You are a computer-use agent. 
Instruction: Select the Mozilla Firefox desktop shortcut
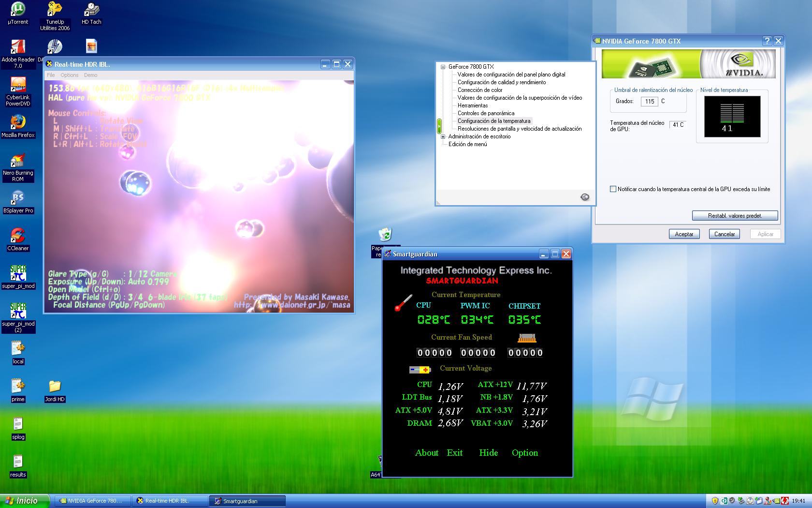coord(18,126)
